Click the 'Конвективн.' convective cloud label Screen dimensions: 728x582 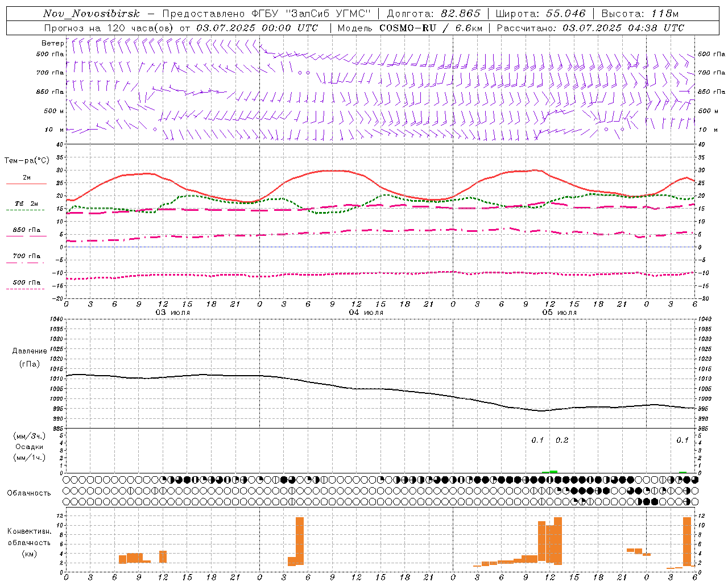tap(30, 531)
